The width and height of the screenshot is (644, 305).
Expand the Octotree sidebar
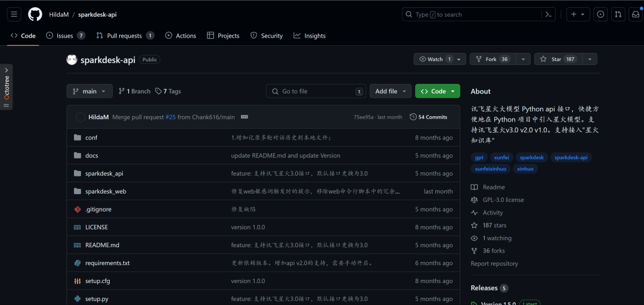[x=6, y=87]
